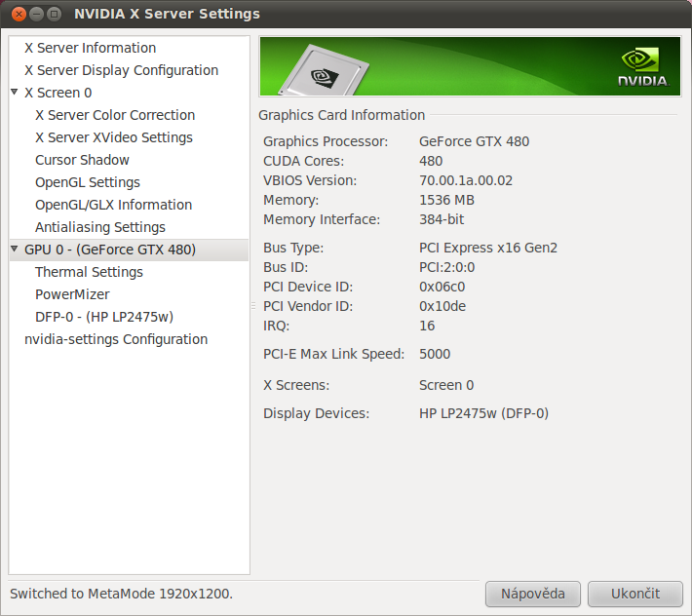Open X Server Information page
This screenshot has height=616, width=692.
90,48
